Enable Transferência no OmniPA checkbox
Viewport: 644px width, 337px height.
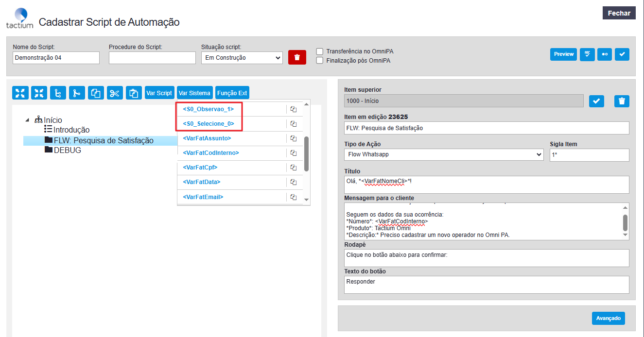coord(320,51)
